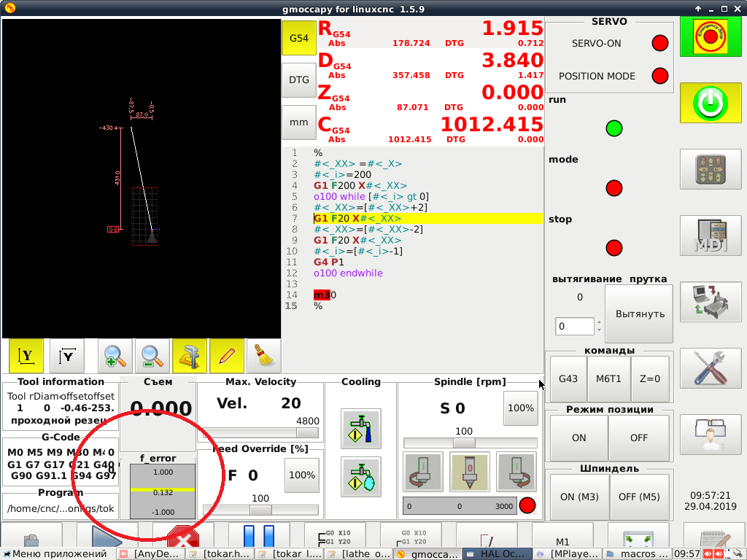The image size is (747, 560).
Task: Start spindle in reverse direction
Action: pos(423,472)
